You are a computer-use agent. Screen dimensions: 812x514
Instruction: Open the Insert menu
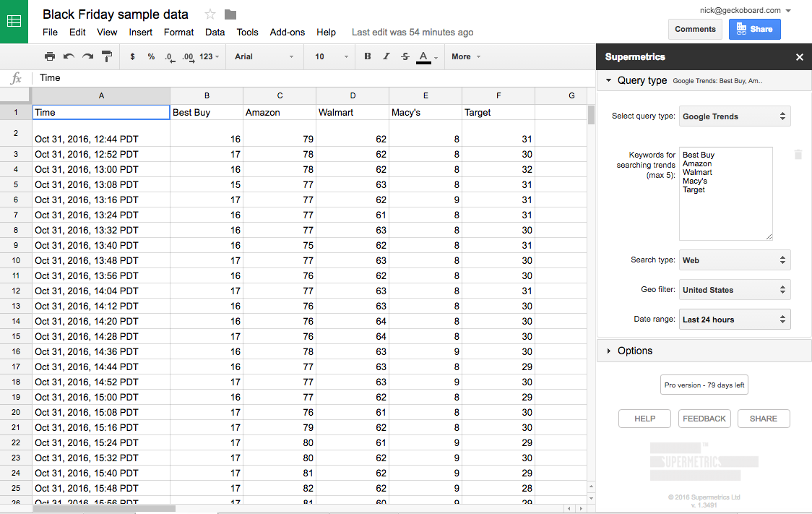tap(140, 32)
